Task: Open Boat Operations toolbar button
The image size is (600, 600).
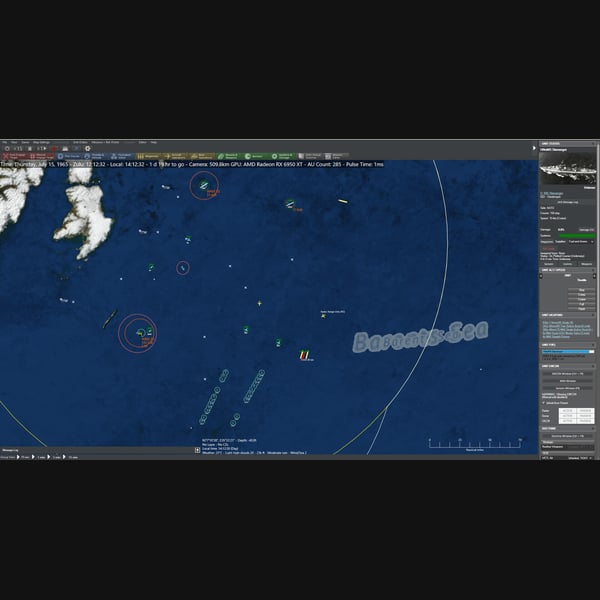Action: tap(202, 156)
